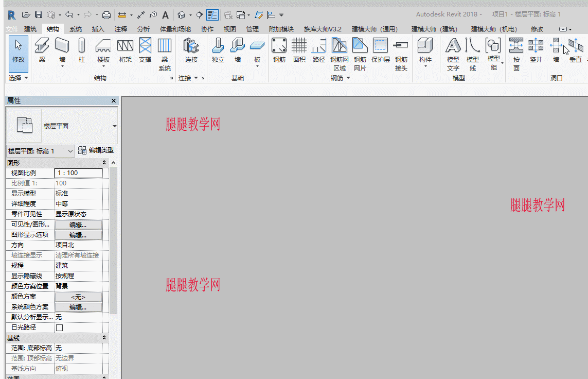
Task: Select the 支撑 (Brace) tool
Action: [x=145, y=50]
